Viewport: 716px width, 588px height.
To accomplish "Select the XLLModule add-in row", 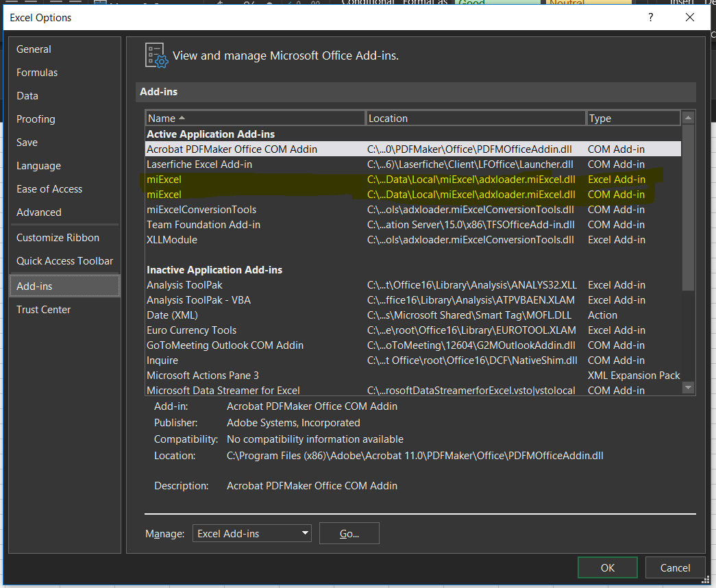I will coord(413,239).
